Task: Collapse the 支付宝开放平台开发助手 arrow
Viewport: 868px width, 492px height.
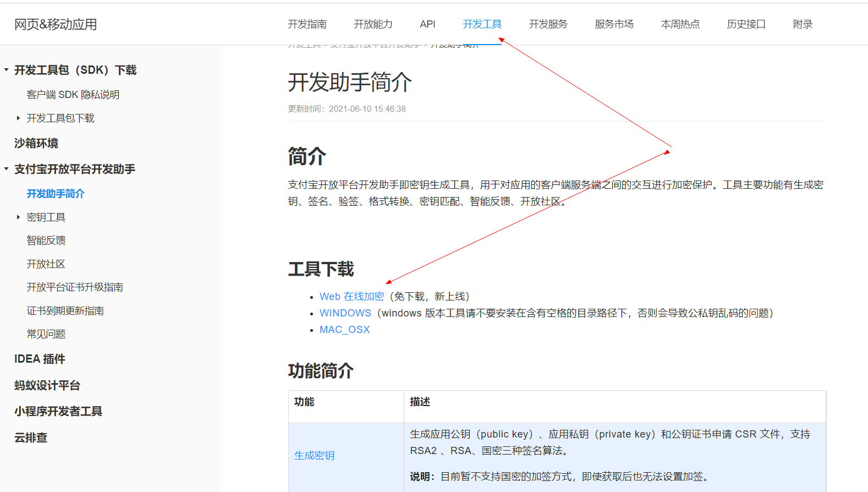Action: click(x=6, y=169)
